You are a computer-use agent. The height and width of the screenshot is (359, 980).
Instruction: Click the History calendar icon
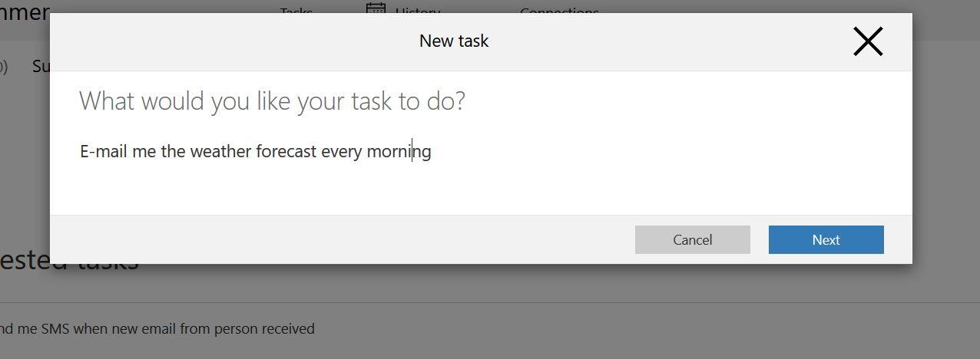[376, 8]
